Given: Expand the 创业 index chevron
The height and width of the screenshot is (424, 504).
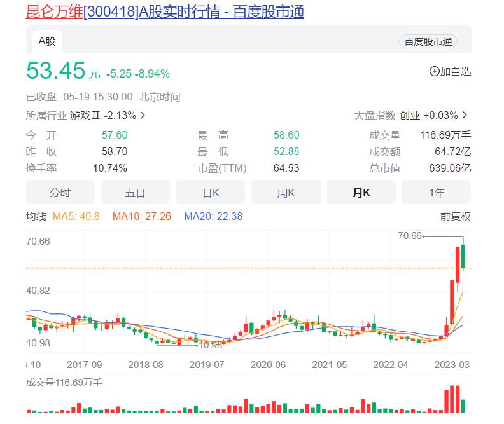Looking at the screenshot, I should [x=465, y=115].
